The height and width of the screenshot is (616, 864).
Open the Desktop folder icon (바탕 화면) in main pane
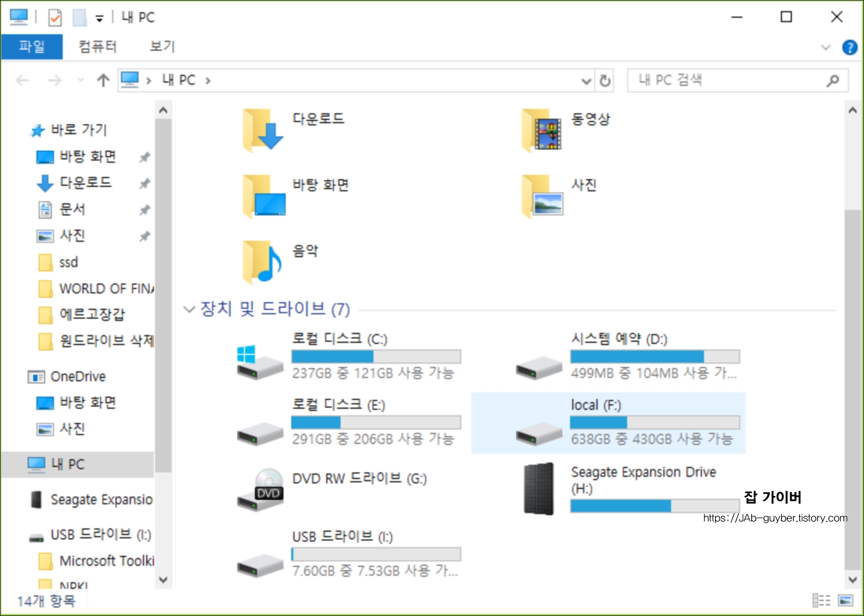click(264, 196)
